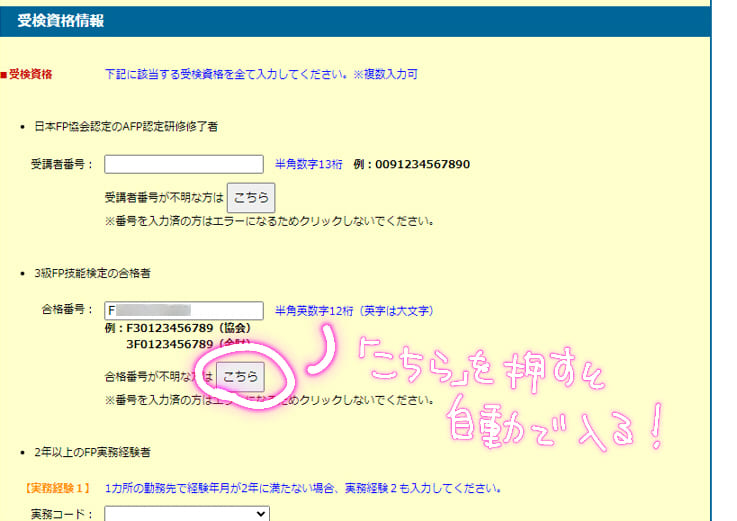Click the 半角英数字12桁 hint text
The image size is (737, 521).
[x=354, y=311]
